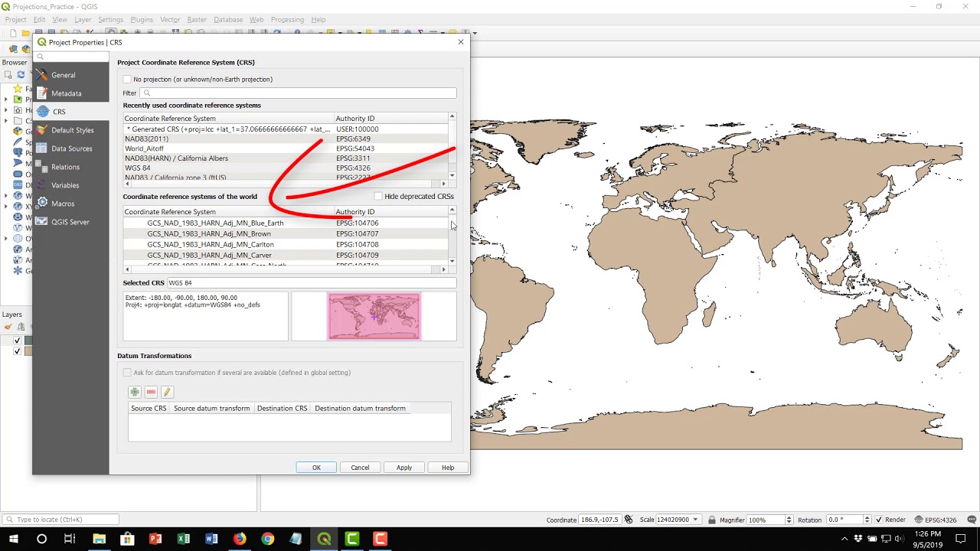Viewport: 980px width, 551px height.
Task: Select GCS_NAD_1983_HARN_Adj_MN_Carlton CRS
Action: click(286, 244)
